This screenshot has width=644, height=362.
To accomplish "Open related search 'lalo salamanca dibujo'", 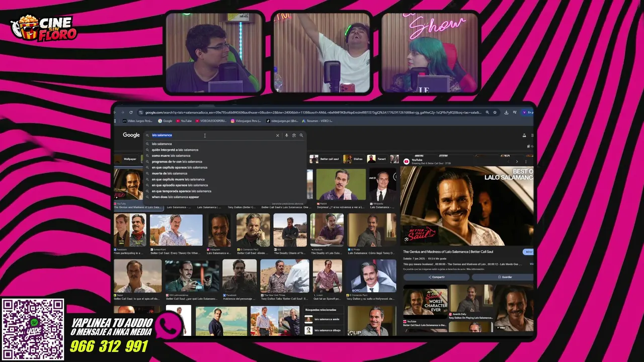I will [324, 330].
